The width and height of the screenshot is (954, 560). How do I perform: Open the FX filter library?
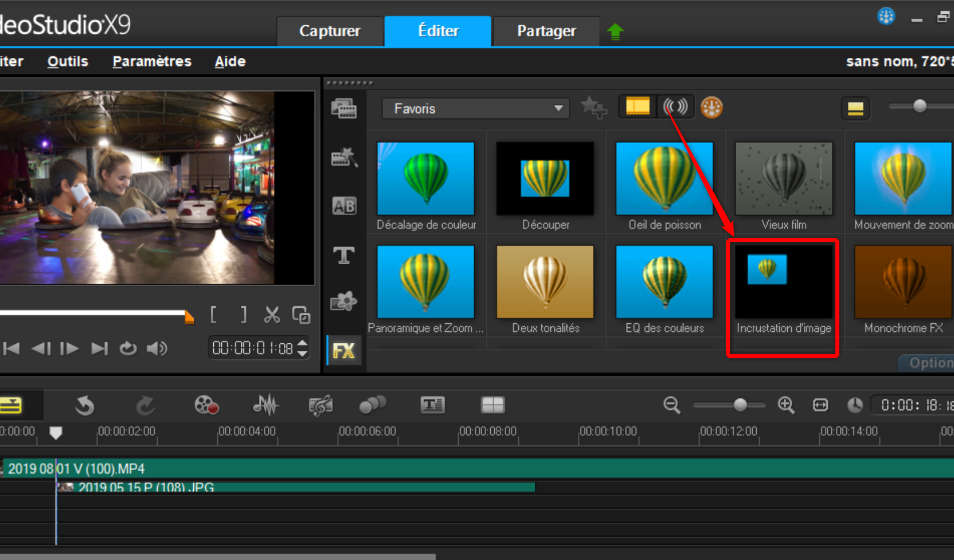344,350
